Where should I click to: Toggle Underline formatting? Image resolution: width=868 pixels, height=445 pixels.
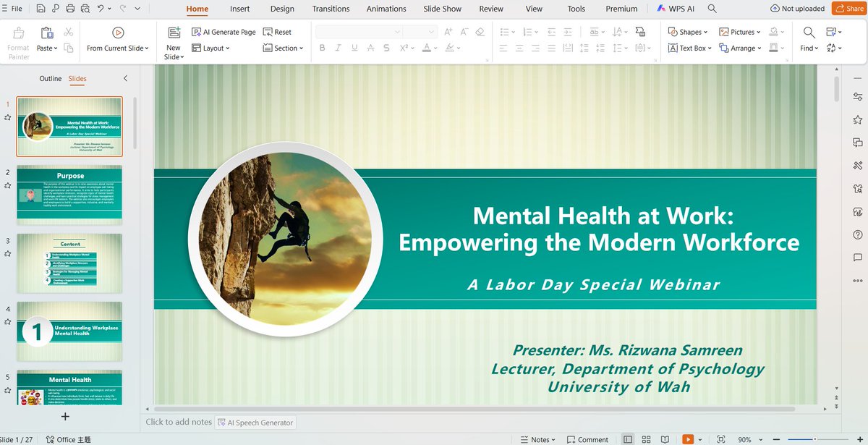click(354, 48)
